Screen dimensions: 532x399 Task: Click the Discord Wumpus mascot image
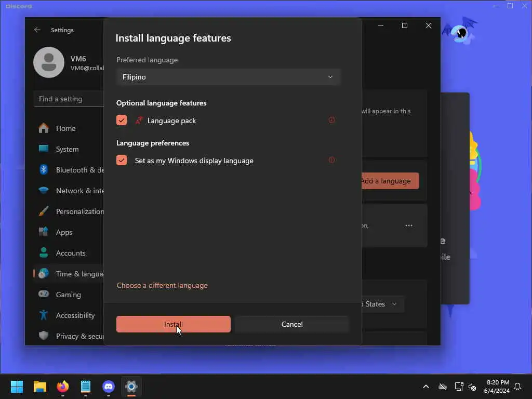point(460,31)
